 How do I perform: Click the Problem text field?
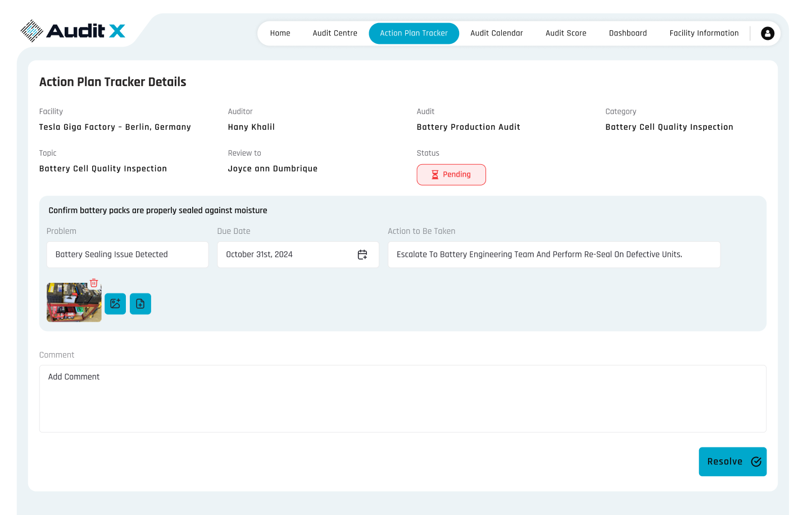tap(128, 255)
